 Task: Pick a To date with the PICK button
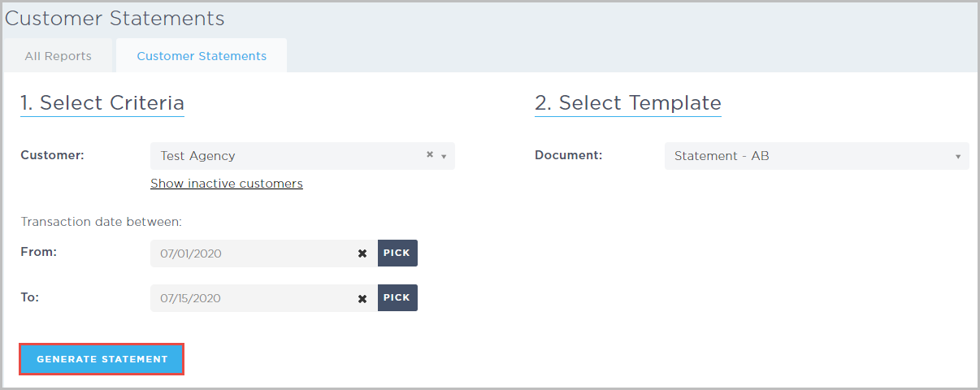pyautogui.click(x=397, y=297)
